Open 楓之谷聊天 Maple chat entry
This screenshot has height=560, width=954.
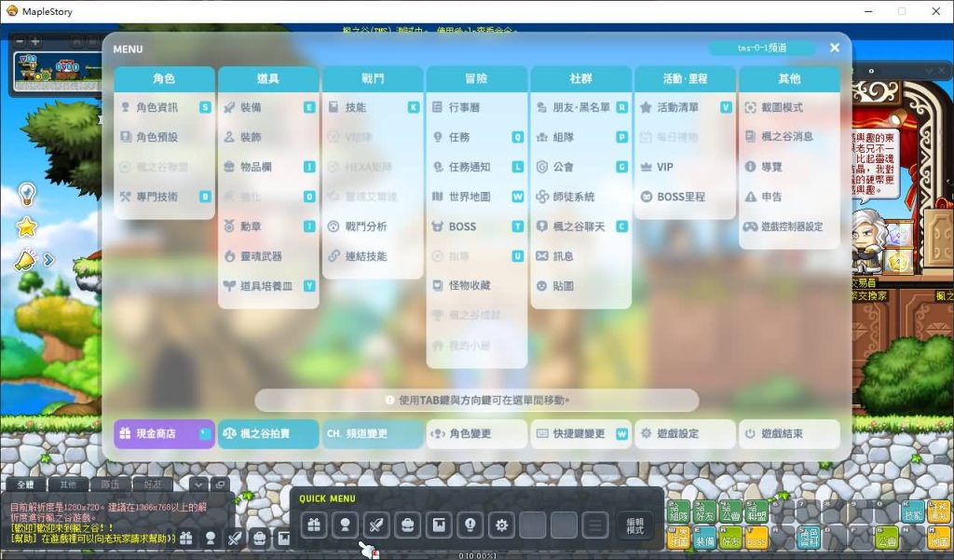581,226
